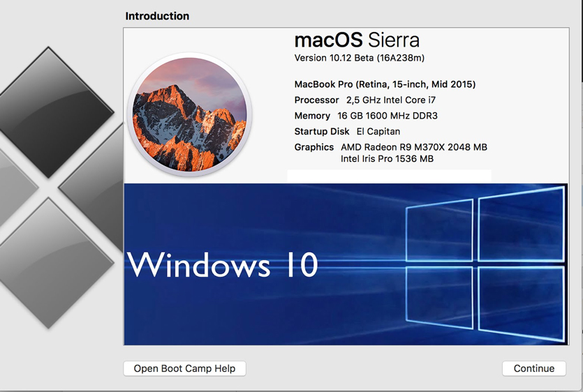The image size is (583, 392).
Task: Click bottom-right pane of Windows logo
Action: 521,303
